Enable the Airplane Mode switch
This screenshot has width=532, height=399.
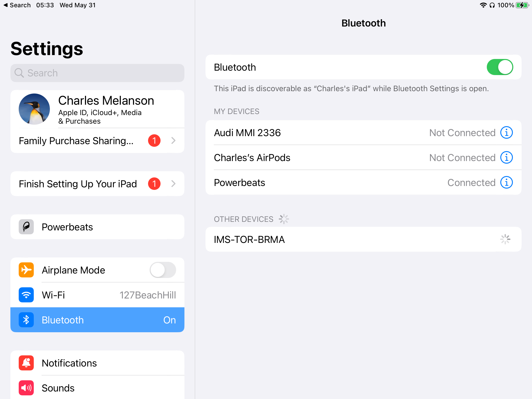click(x=163, y=270)
